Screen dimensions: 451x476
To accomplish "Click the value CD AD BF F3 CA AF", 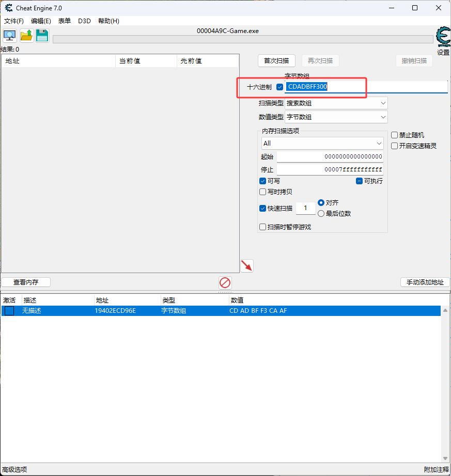I will pyautogui.click(x=258, y=311).
